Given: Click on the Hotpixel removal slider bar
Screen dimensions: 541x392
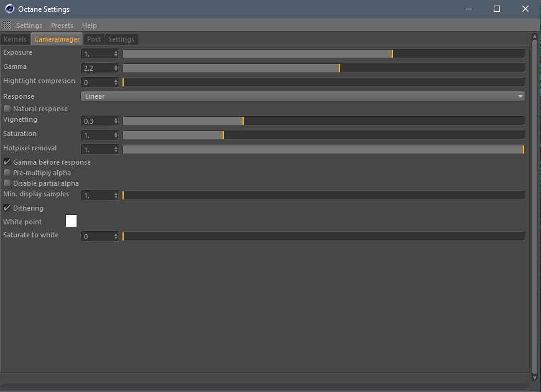Looking at the screenshot, I should click(x=324, y=149).
